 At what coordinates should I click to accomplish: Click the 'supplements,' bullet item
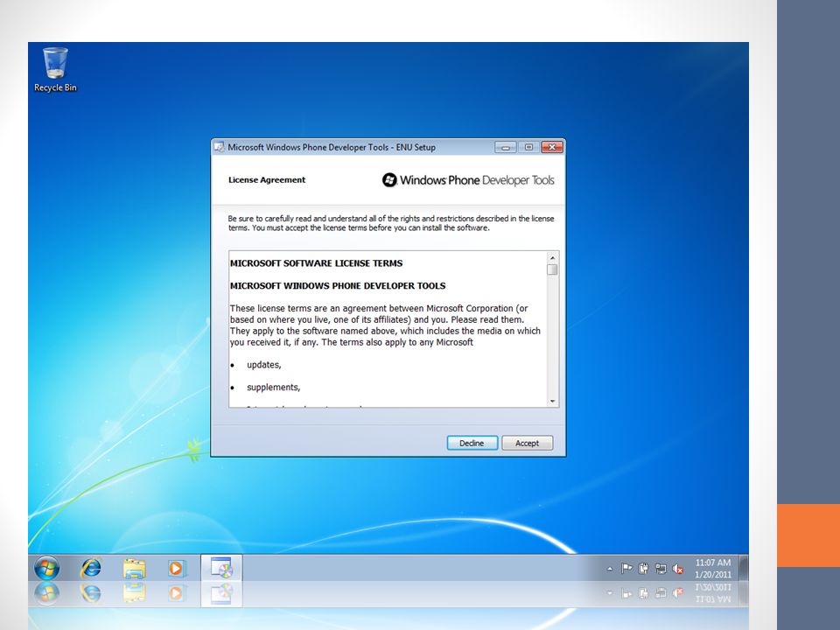[273, 388]
